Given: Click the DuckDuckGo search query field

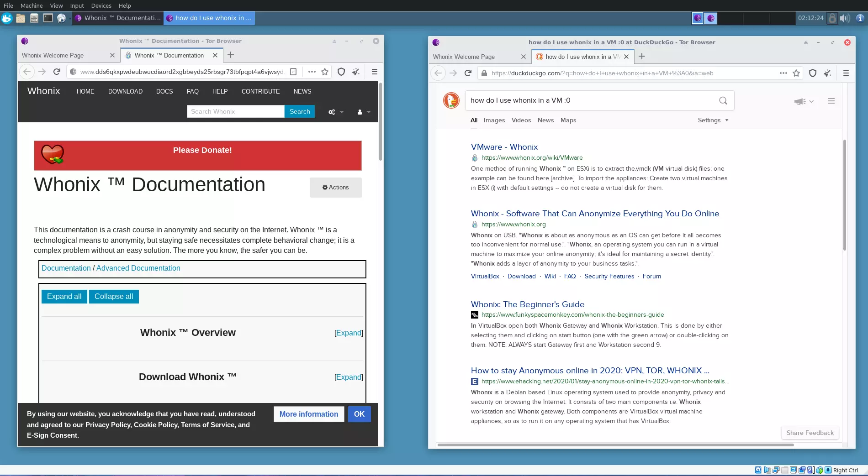Looking at the screenshot, I should (x=592, y=100).
